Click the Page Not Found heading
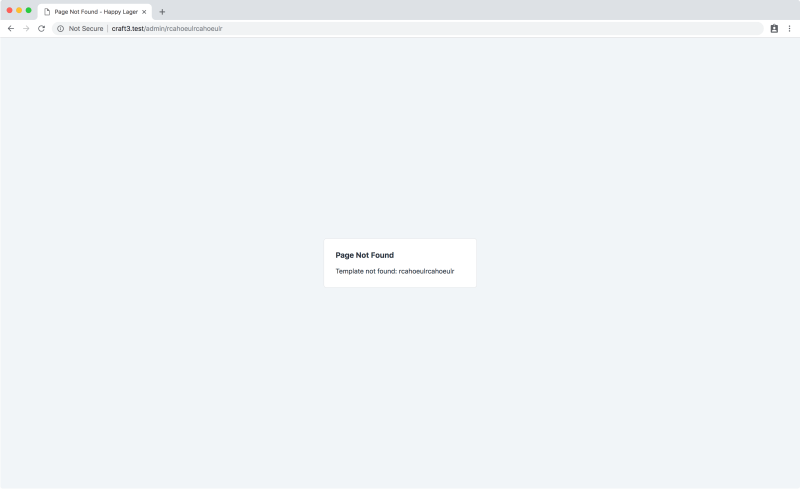Viewport: 800px width, 489px height. (x=364, y=255)
